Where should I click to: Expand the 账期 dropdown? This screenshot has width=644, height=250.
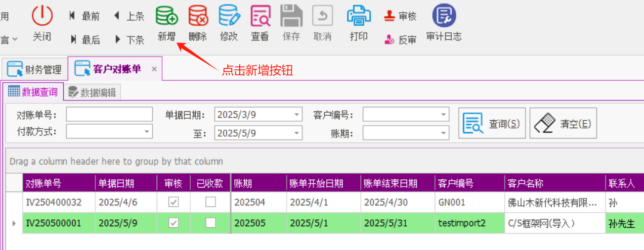point(443,133)
